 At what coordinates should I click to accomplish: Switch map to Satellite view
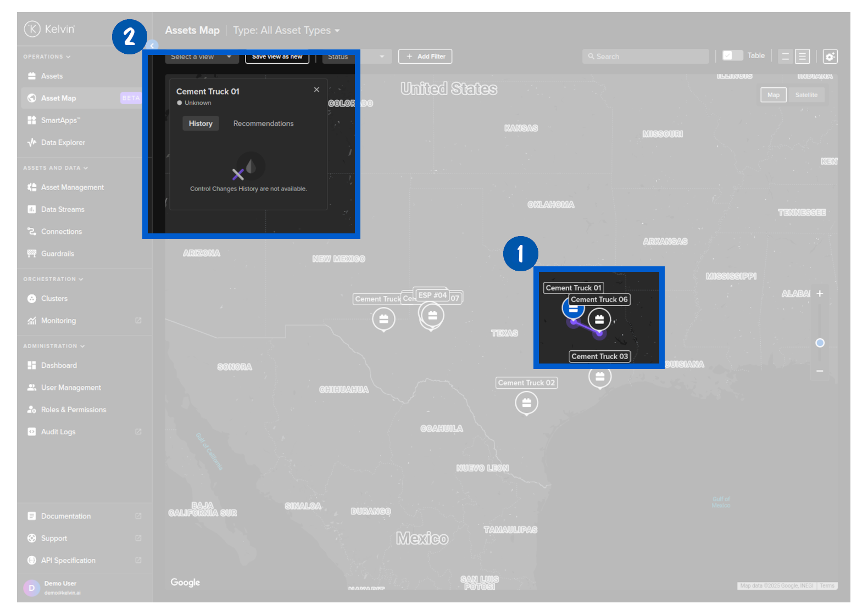806,95
